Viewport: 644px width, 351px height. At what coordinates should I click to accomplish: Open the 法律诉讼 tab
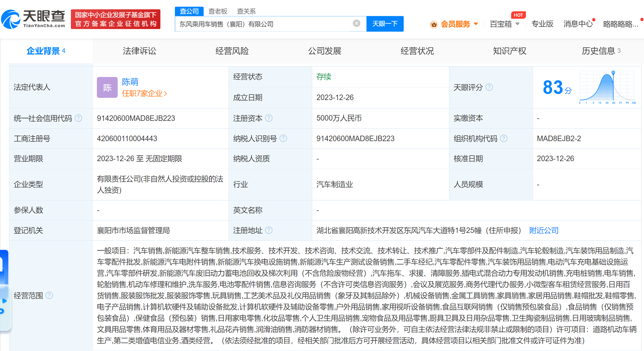139,51
